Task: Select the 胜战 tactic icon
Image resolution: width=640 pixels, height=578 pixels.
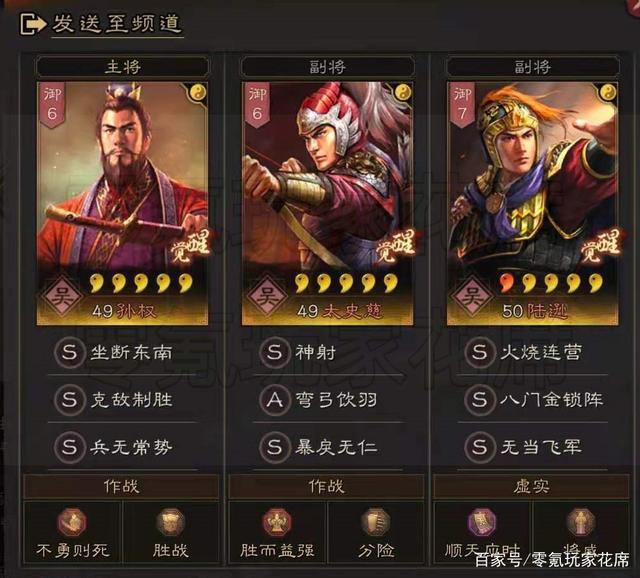Action: point(171,522)
